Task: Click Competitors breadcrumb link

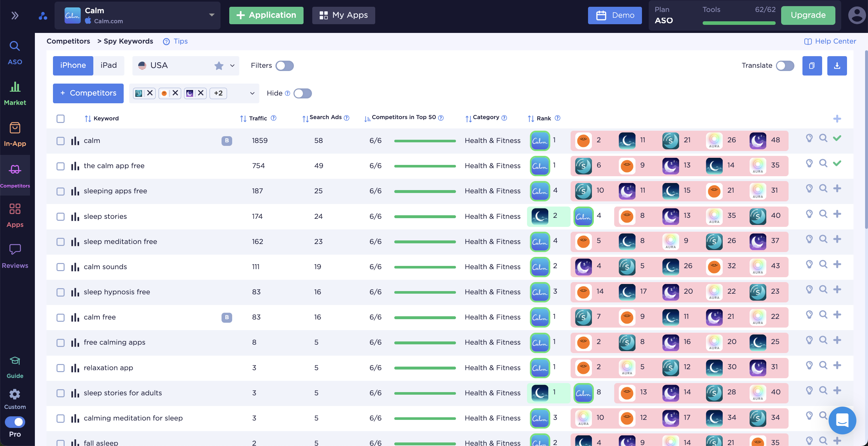Action: 68,41
